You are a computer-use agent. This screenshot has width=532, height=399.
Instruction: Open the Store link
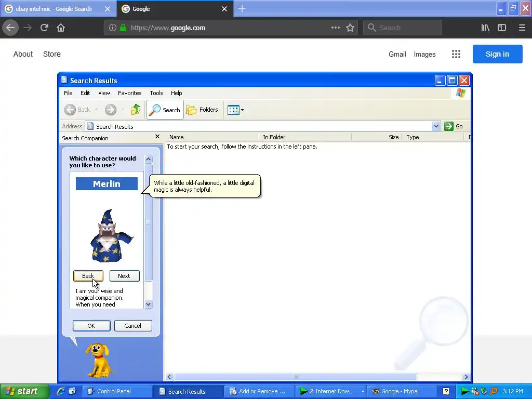pos(52,54)
